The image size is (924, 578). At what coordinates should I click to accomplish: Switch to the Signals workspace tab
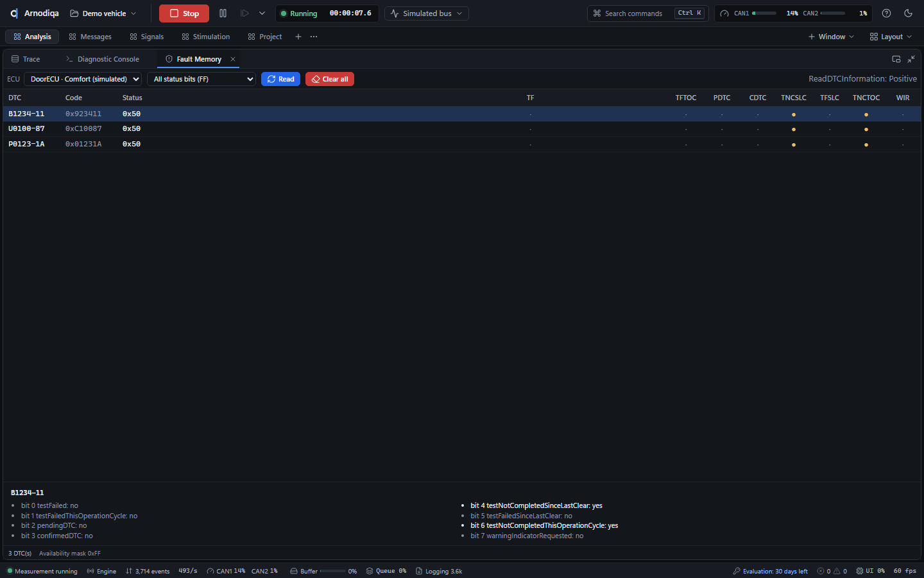[147, 37]
